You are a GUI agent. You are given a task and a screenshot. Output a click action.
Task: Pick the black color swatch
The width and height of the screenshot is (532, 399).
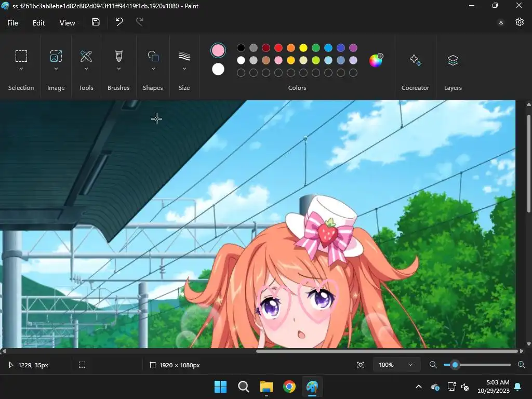pos(241,48)
